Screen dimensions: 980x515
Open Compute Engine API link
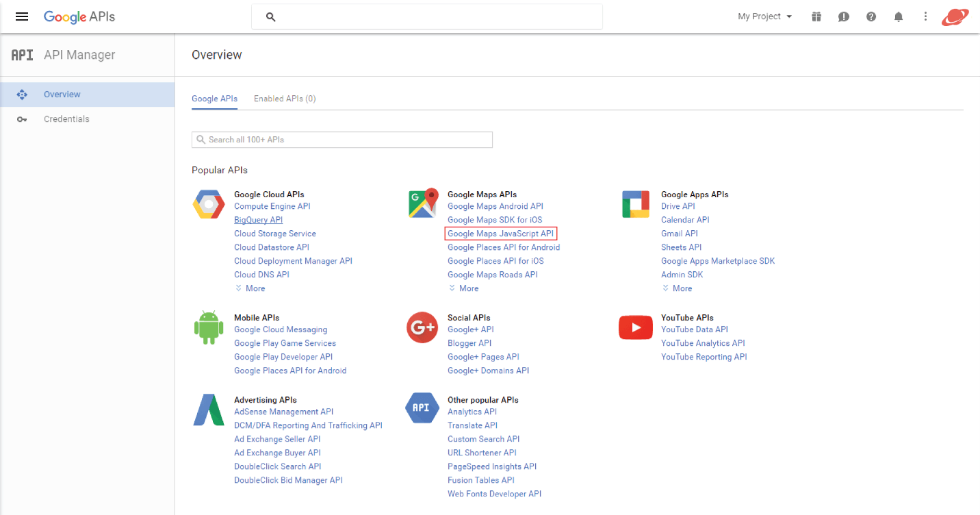click(272, 206)
